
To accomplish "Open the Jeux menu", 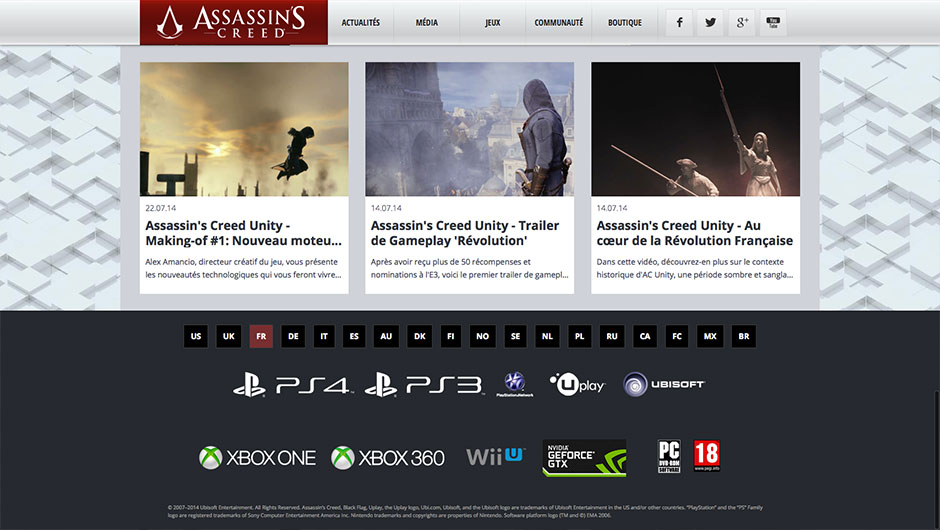I will tap(493, 23).
